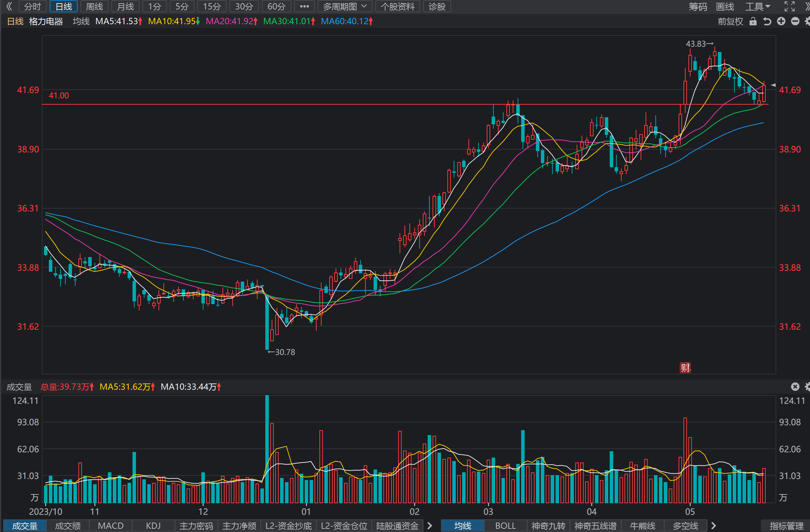The height and width of the screenshot is (532, 810).
Task: Switch overlay to 牛熊线
Action: point(643,526)
